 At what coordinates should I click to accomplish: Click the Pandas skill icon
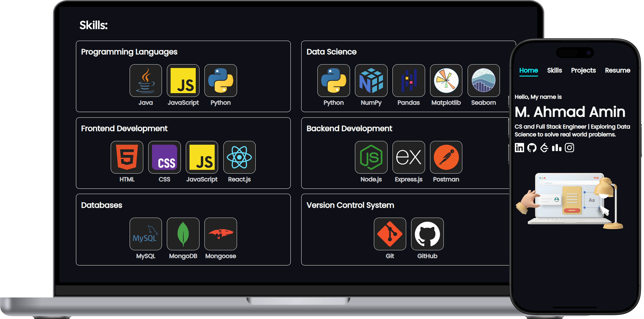pyautogui.click(x=409, y=81)
